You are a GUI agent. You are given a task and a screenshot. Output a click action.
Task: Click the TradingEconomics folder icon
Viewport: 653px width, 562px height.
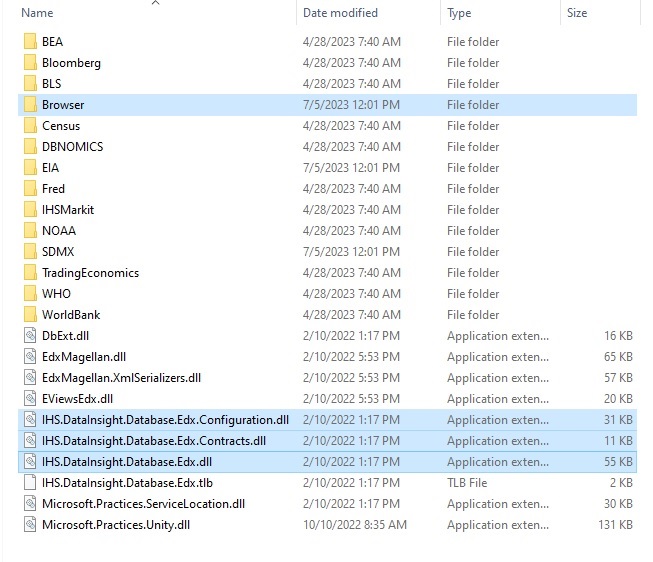click(x=30, y=272)
